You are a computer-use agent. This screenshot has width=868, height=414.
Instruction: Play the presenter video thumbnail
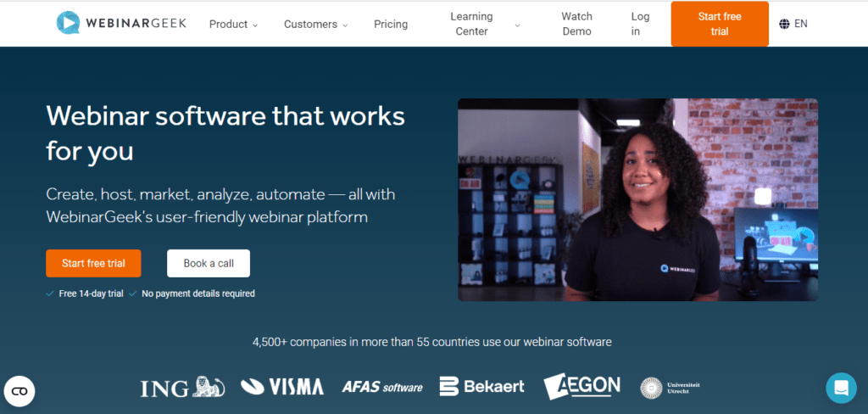(637, 200)
